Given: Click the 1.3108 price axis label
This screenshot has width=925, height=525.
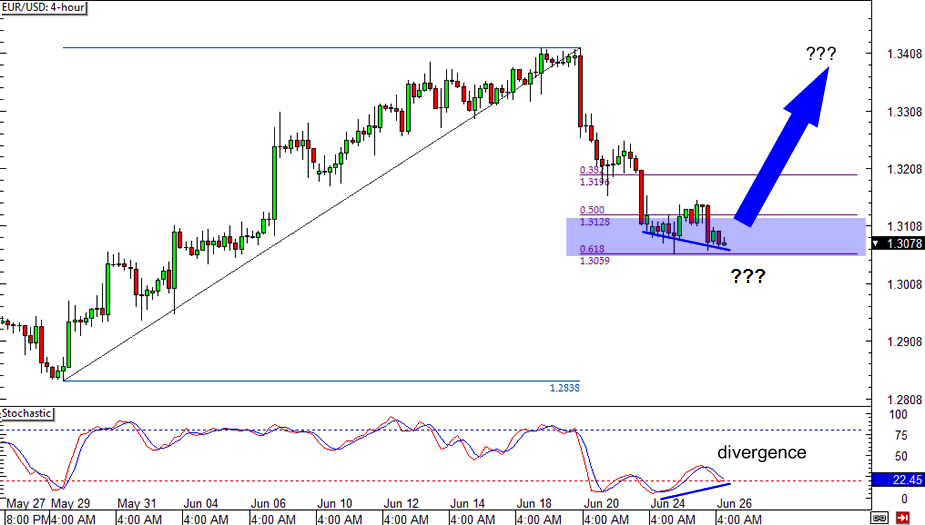Looking at the screenshot, I should point(904,227).
